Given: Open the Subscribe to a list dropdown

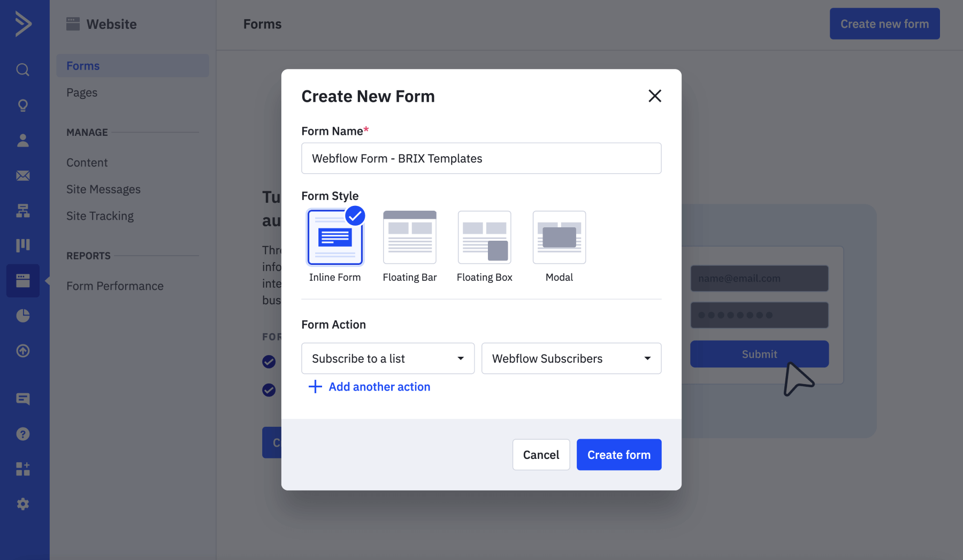Looking at the screenshot, I should click(x=388, y=358).
